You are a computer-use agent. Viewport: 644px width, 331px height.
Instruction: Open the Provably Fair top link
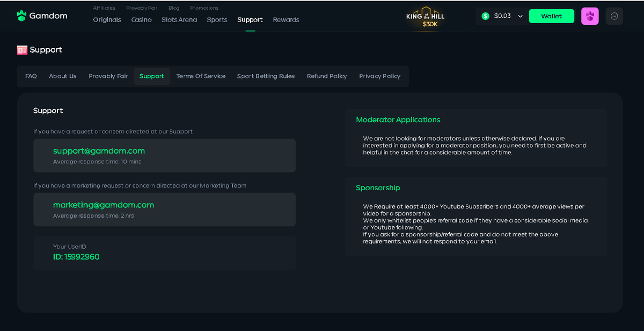142,8
